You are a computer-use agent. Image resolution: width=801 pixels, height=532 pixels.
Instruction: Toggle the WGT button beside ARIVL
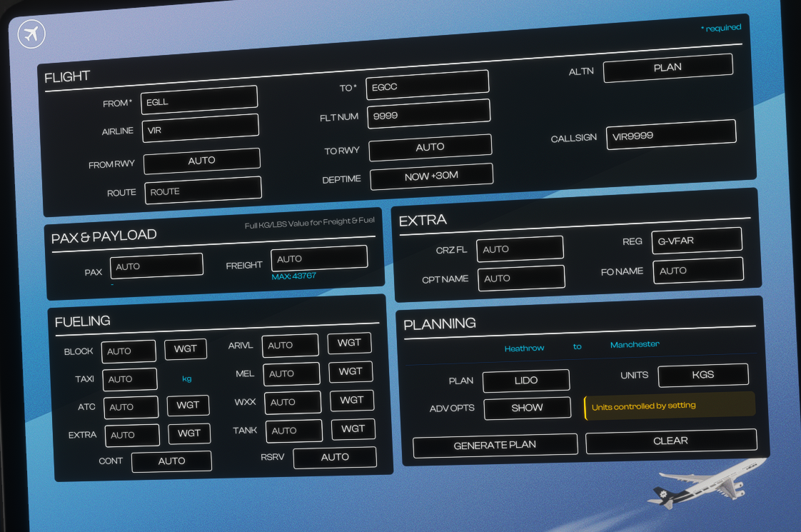(349, 343)
